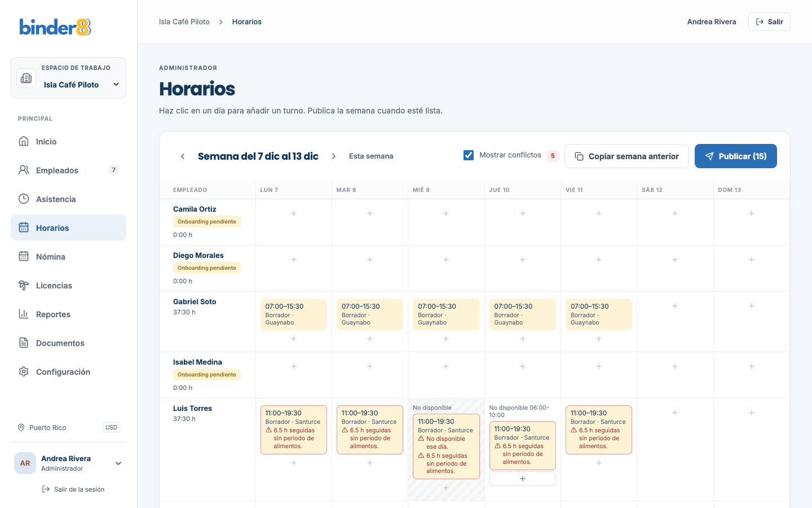Click the conflict count badge showing 5
Viewport: 812px width, 508px height.
coord(553,156)
